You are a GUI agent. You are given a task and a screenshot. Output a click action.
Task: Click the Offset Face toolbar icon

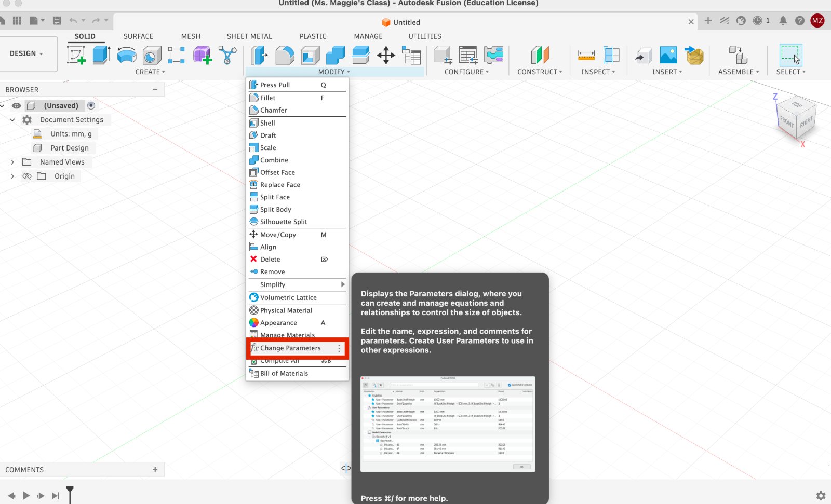coord(360,55)
